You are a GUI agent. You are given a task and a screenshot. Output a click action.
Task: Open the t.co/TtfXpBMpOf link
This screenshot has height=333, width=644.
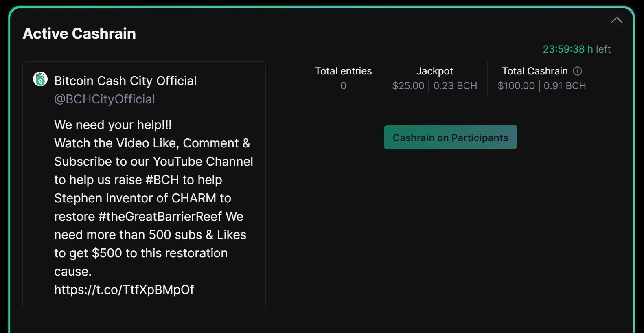(124, 289)
